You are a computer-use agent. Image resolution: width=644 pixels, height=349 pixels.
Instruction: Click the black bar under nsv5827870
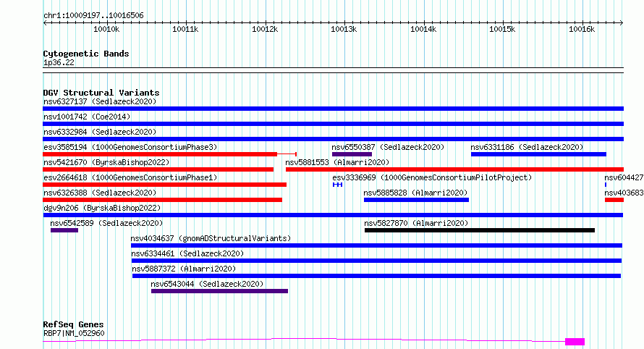[x=480, y=230]
